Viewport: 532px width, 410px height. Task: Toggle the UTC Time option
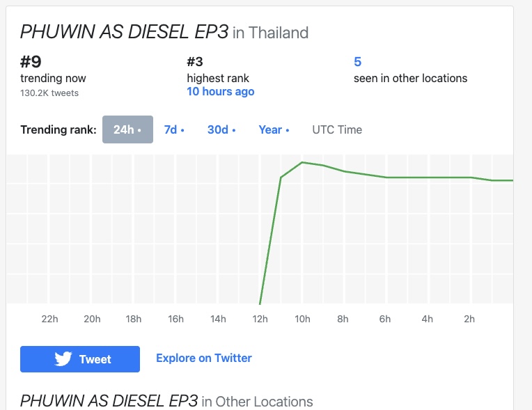[337, 129]
